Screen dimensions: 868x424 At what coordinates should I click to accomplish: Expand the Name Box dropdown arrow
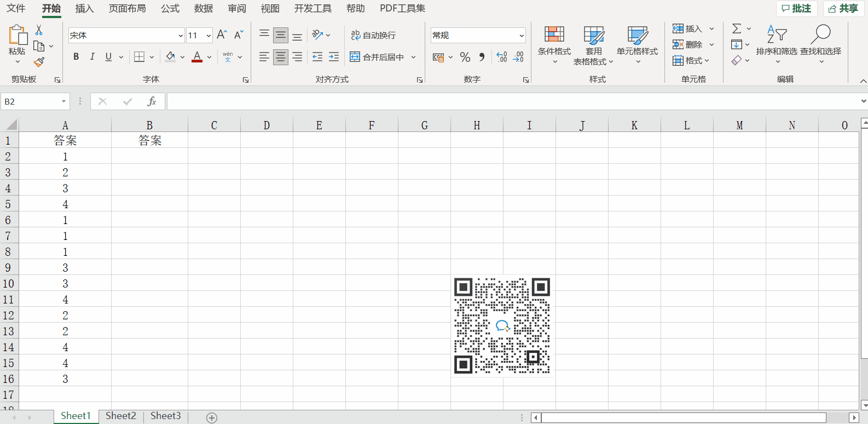coord(63,101)
